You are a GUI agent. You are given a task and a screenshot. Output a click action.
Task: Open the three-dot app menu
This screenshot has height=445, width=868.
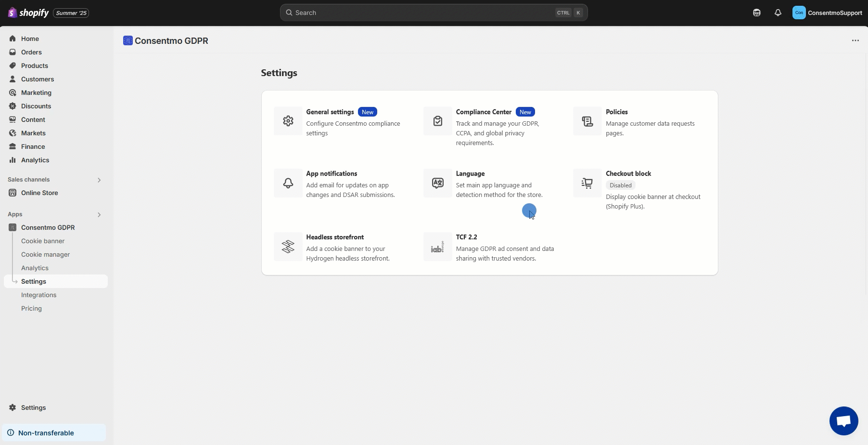(x=855, y=40)
